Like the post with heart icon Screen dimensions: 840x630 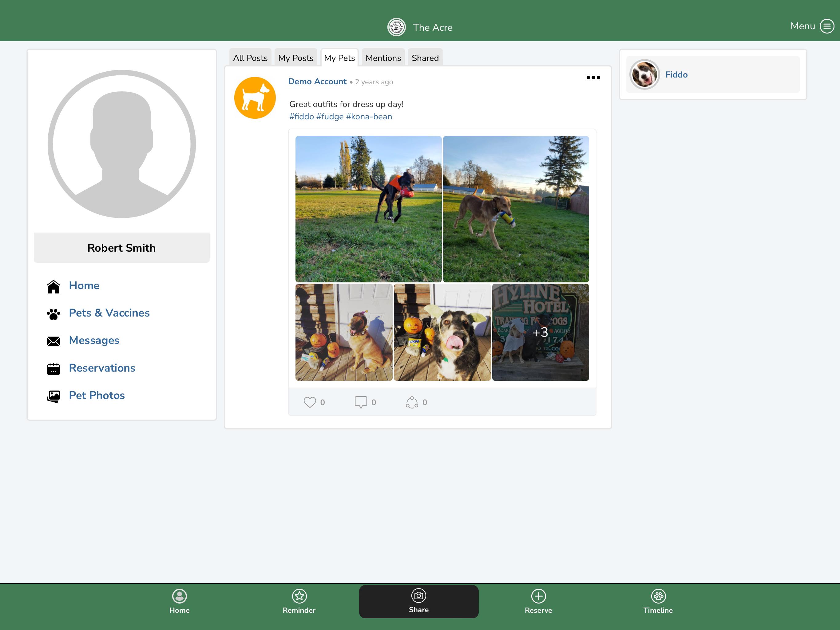[x=310, y=402]
